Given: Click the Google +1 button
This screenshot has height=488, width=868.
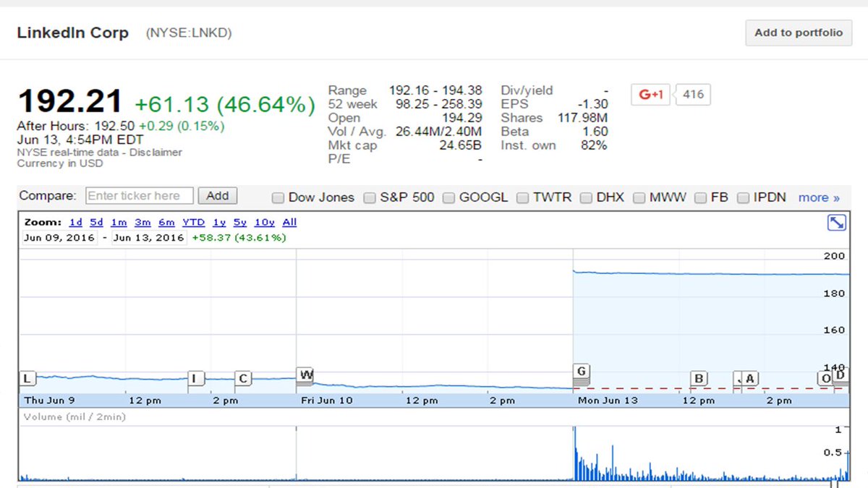Looking at the screenshot, I should (x=651, y=94).
